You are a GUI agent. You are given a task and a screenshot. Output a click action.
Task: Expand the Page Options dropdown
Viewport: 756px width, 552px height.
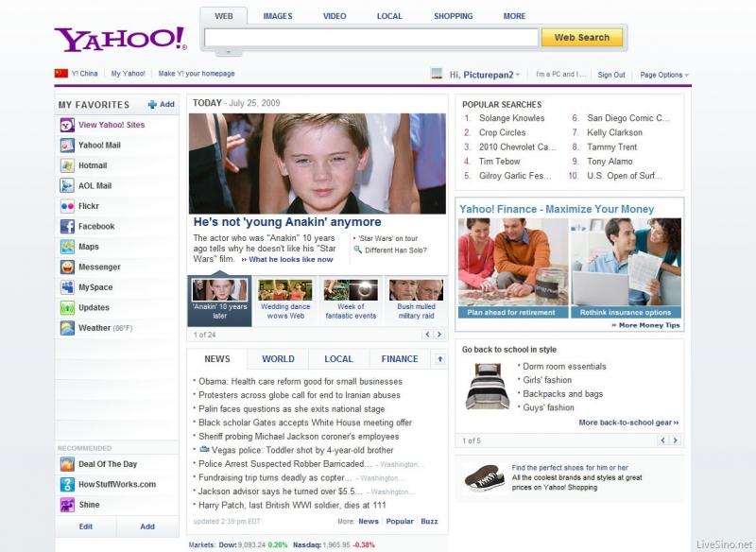click(664, 75)
